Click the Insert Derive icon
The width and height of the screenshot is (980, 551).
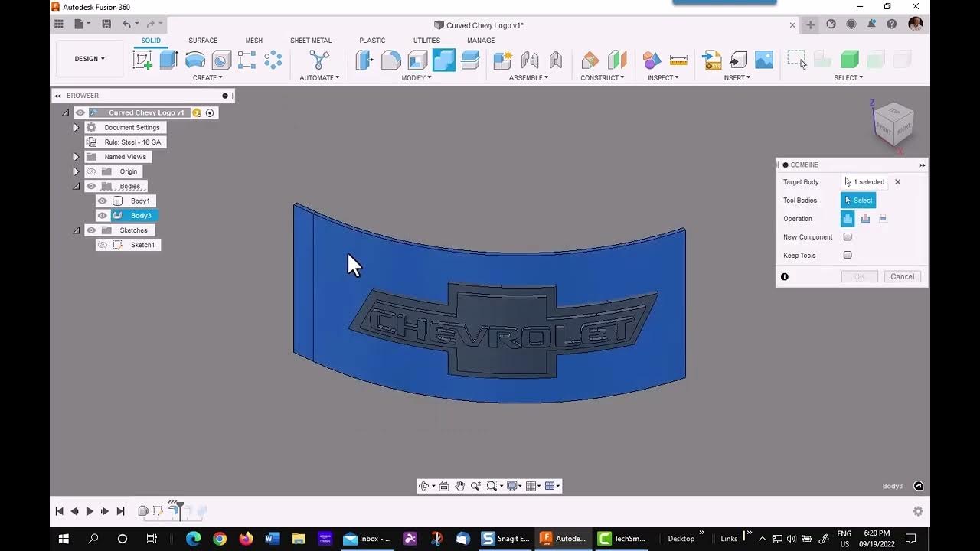pyautogui.click(x=711, y=60)
